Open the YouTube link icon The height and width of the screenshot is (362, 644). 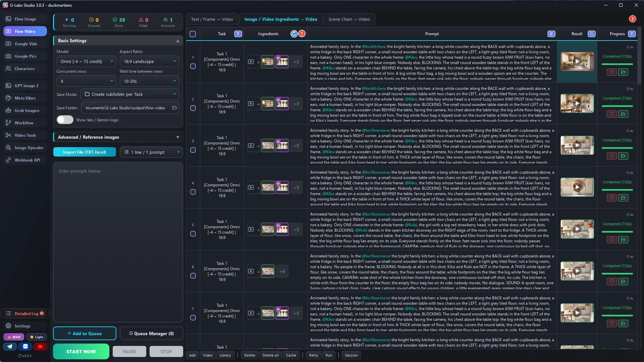click(40, 346)
